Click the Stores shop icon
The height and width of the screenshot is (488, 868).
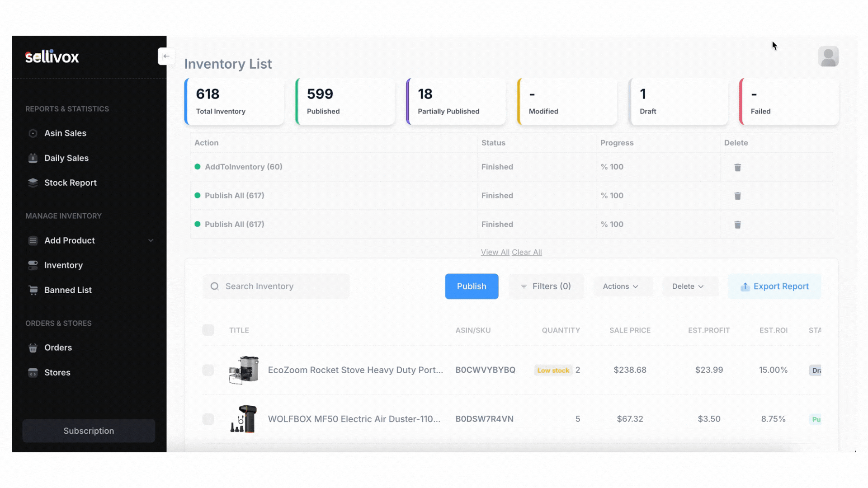click(33, 373)
